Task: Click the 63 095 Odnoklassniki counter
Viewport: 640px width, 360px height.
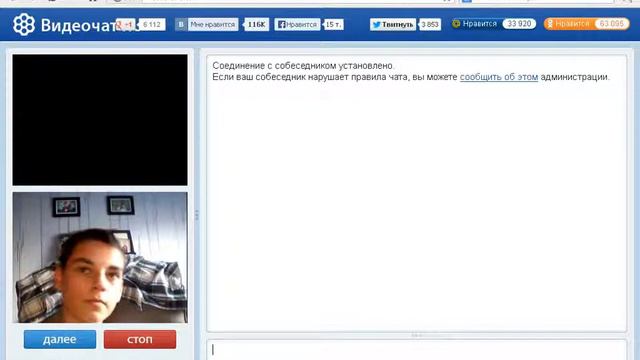Action: (611, 24)
